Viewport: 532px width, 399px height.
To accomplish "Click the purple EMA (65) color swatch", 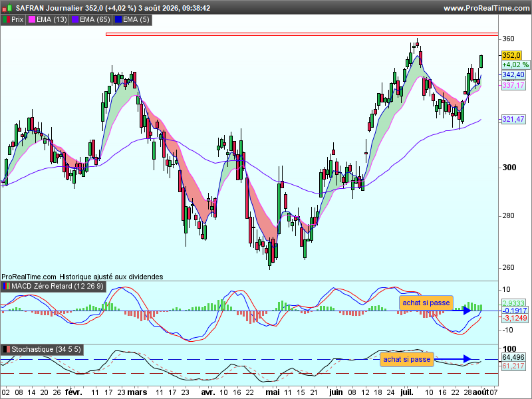I will tap(75, 20).
